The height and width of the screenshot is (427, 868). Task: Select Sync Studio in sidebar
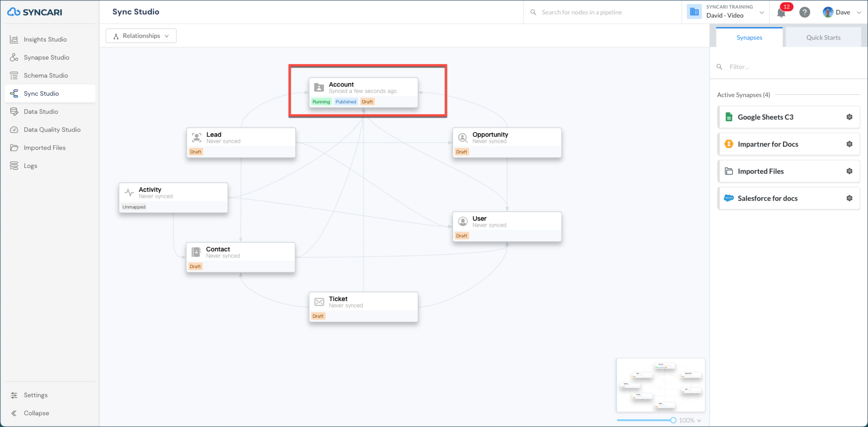[x=50, y=93]
